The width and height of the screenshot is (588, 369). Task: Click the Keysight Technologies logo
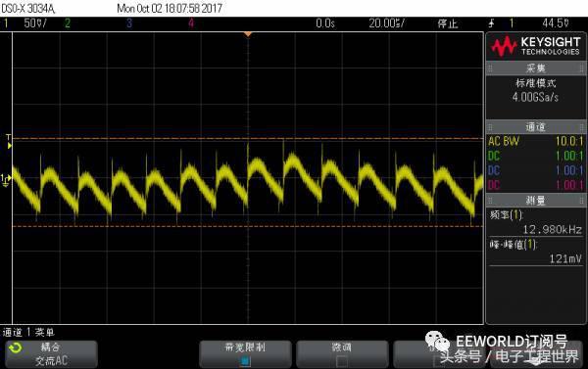point(535,46)
